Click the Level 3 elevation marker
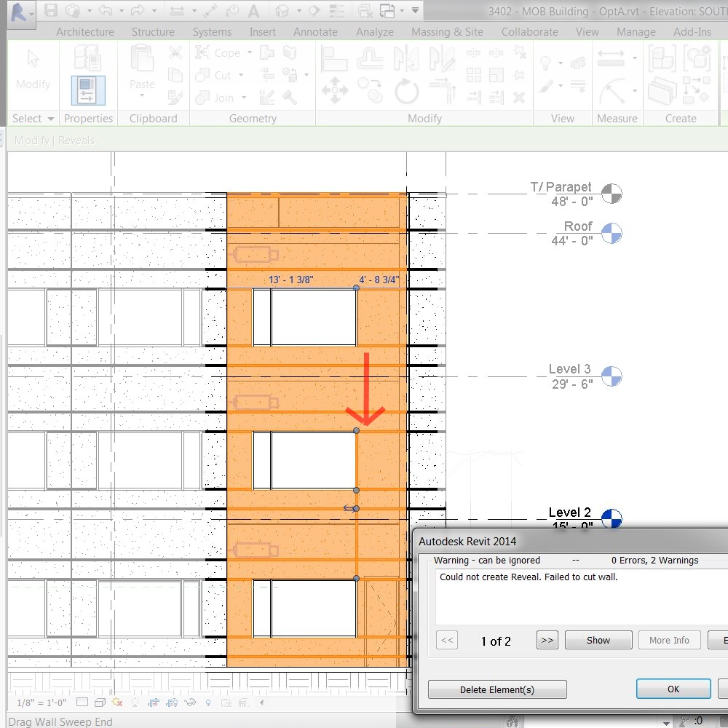The height and width of the screenshot is (728, 728). (x=612, y=376)
